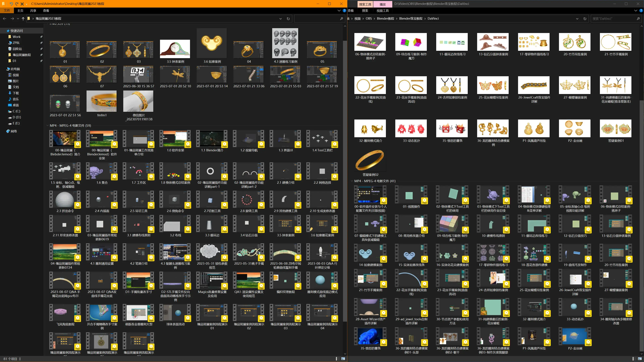Click the undo icon in title bar

pyautogui.click(x=11, y=4)
